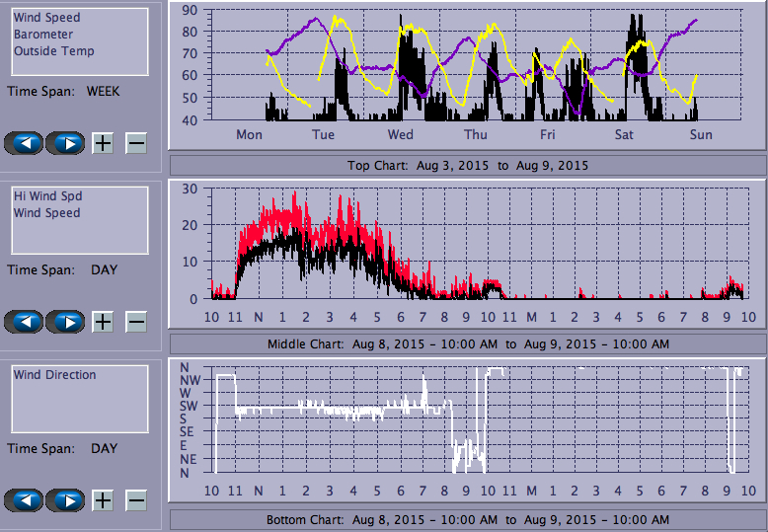The width and height of the screenshot is (768, 532).
Task: Click the Top Chart date range bar
Action: 468,165
